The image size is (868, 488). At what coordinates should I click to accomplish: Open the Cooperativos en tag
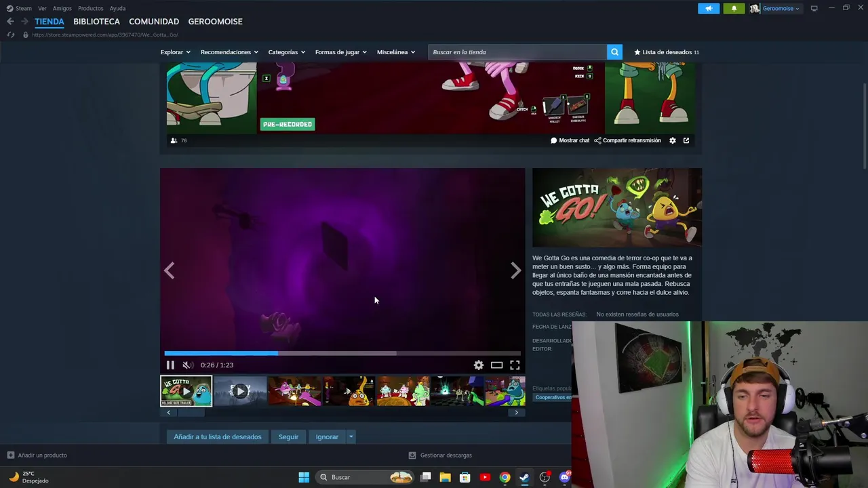(552, 397)
